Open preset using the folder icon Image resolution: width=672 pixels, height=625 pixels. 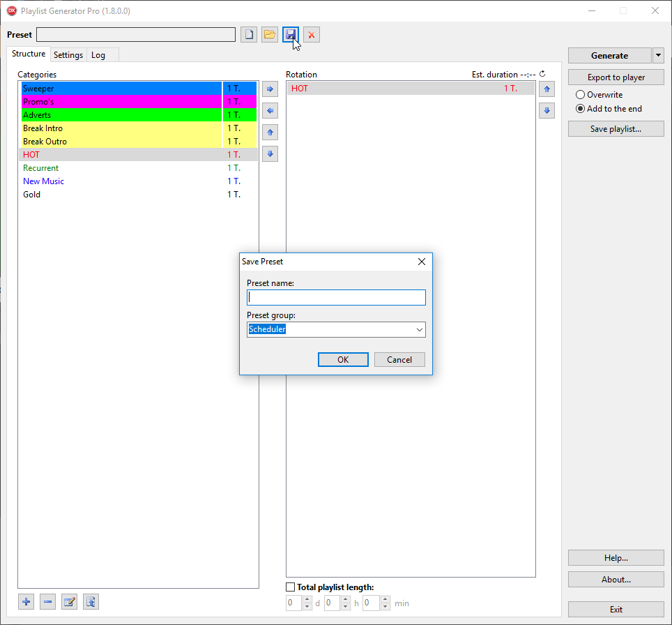[270, 35]
